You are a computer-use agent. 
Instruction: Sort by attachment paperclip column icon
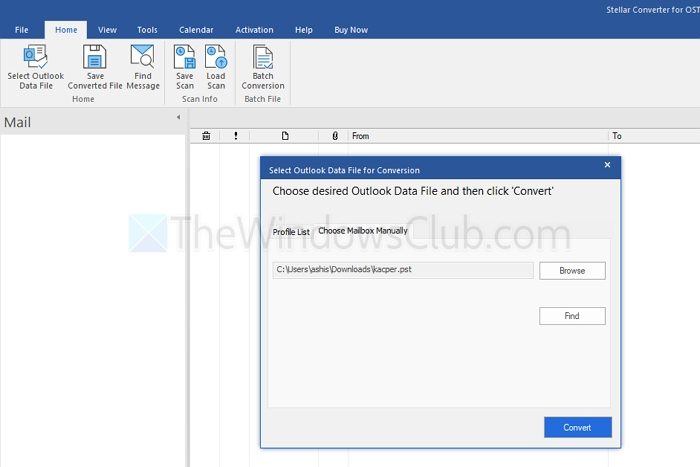click(335, 136)
